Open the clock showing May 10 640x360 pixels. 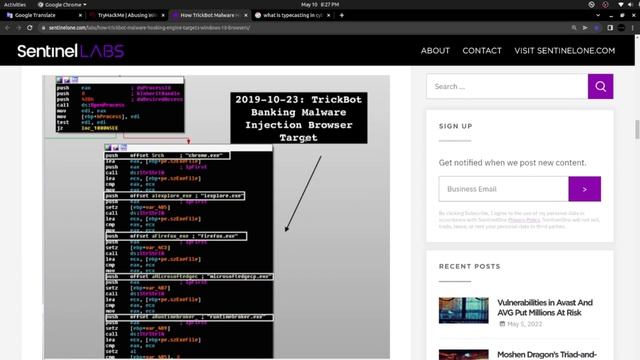(x=320, y=4)
